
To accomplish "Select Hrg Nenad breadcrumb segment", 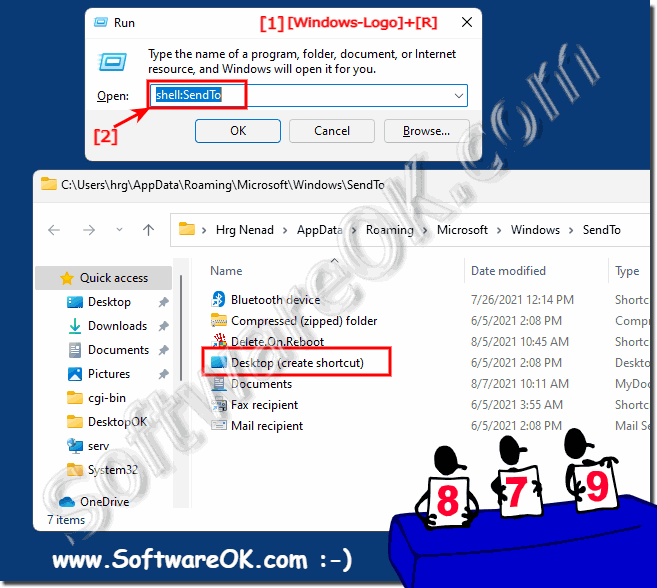I will [245, 230].
